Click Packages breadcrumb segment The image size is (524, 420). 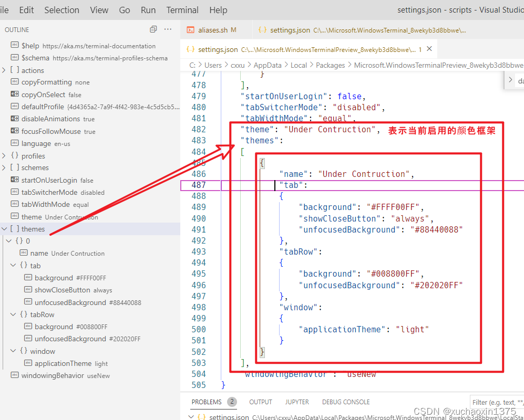[330, 65]
